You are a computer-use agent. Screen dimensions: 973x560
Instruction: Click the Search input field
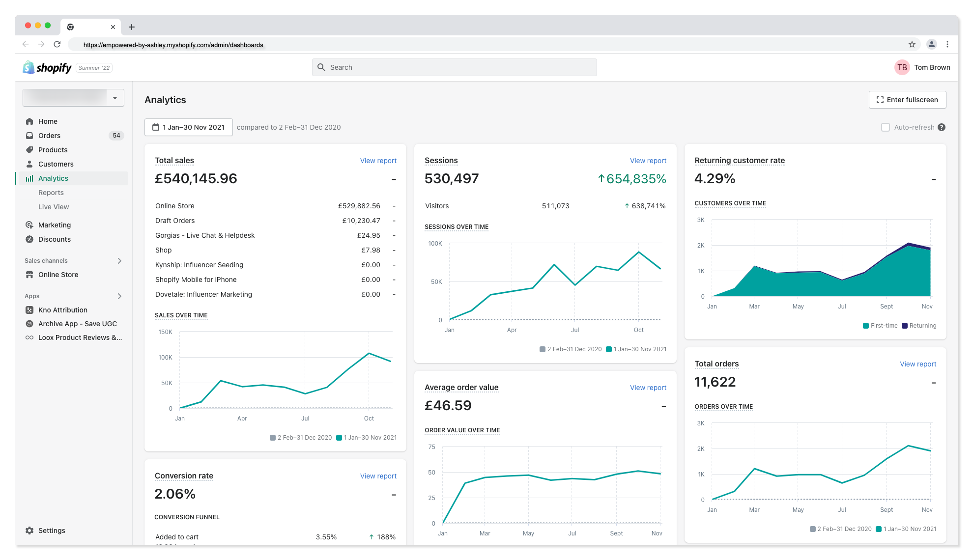[x=455, y=67]
